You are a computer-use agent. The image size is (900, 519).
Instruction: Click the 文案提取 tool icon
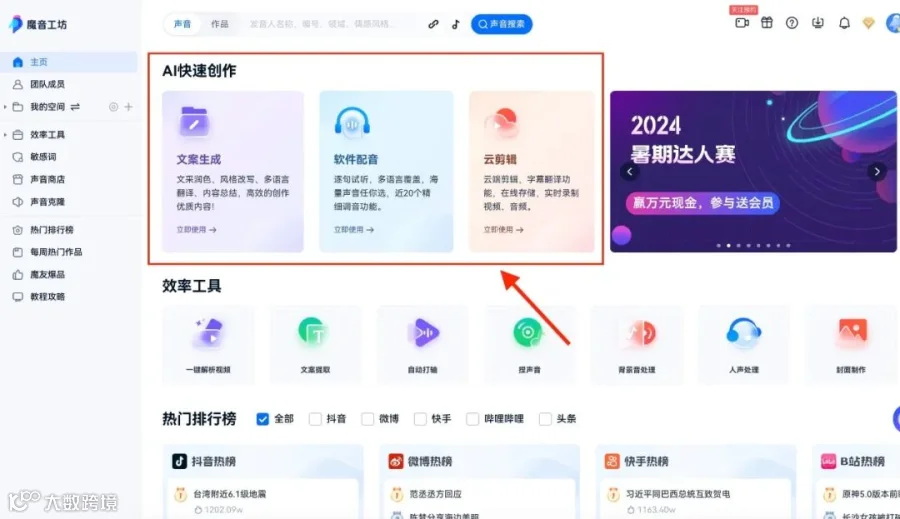pyautogui.click(x=313, y=332)
